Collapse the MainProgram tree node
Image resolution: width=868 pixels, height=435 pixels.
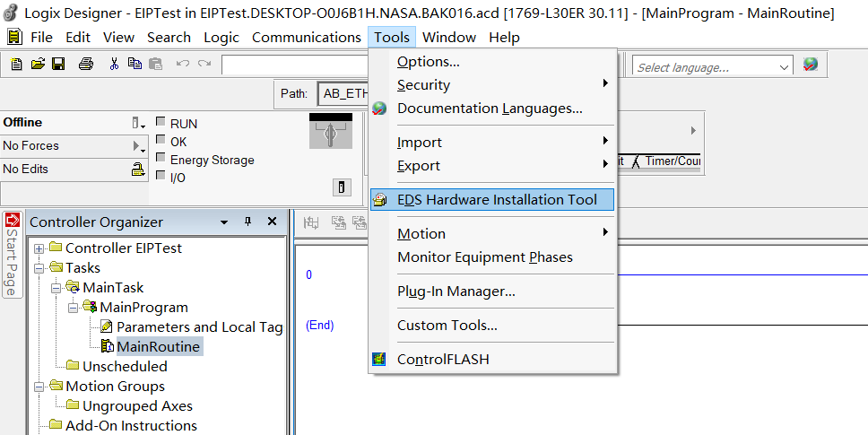tap(73, 308)
